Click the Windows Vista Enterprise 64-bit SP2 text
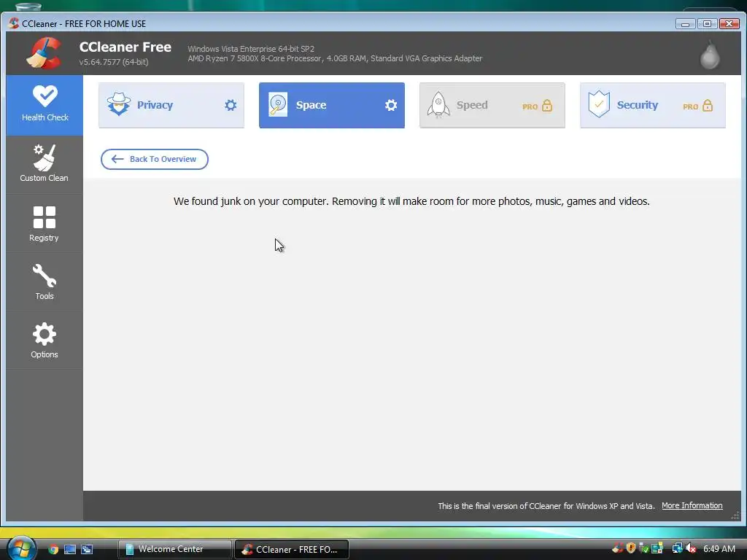Image resolution: width=747 pixels, height=560 pixels. click(x=251, y=49)
